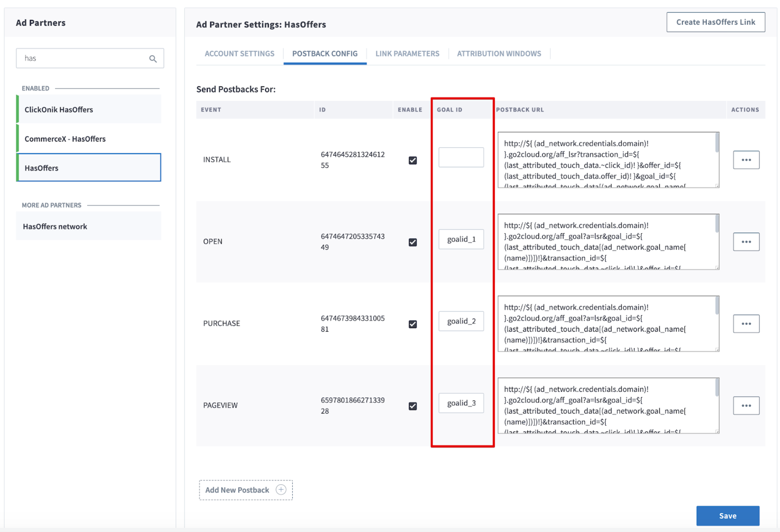Screen dimensions: 780x532
Task: Click the POSTBACK URL column header
Action: click(x=520, y=110)
